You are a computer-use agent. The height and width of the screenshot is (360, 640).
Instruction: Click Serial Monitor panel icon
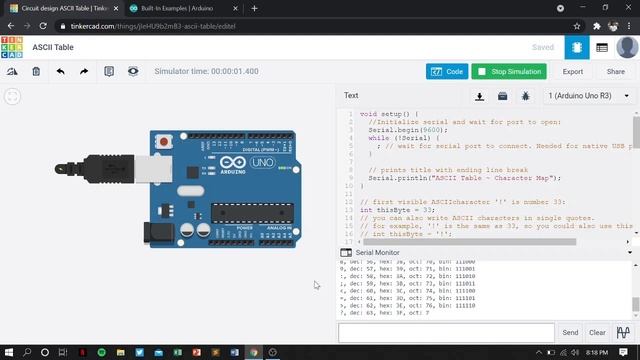346,253
